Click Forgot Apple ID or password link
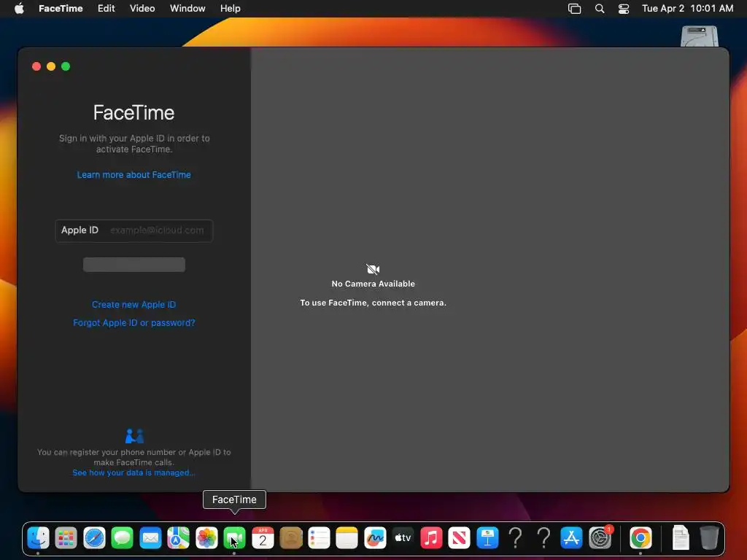747x560 pixels. coord(134,322)
